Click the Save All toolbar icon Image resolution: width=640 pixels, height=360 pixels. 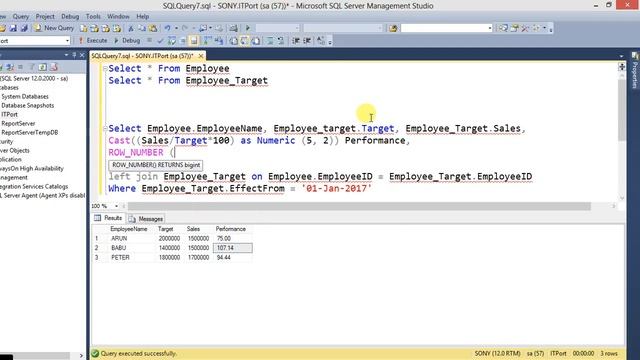pyautogui.click(x=24, y=28)
